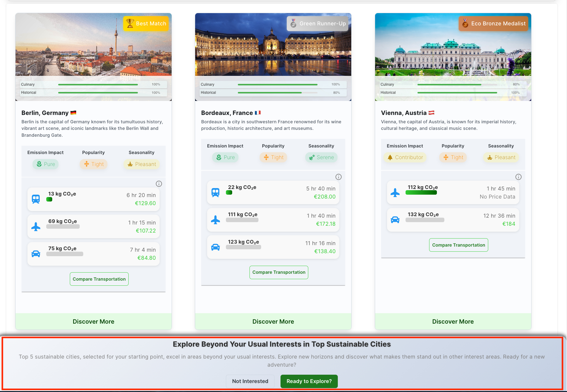This screenshot has width=567, height=392.
Task: Click the No Price Data text for Vienna
Action: click(x=497, y=197)
